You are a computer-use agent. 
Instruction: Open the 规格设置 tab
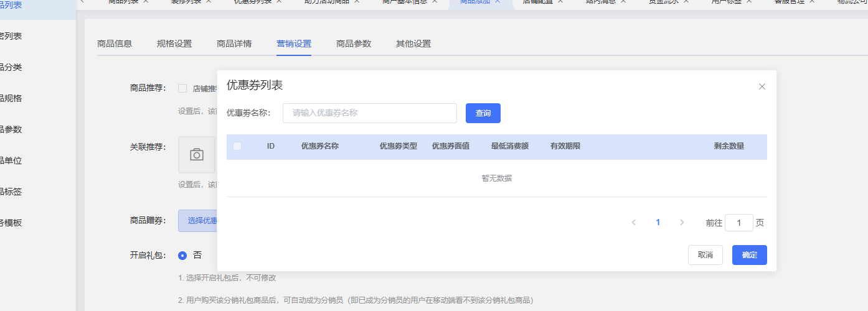174,44
